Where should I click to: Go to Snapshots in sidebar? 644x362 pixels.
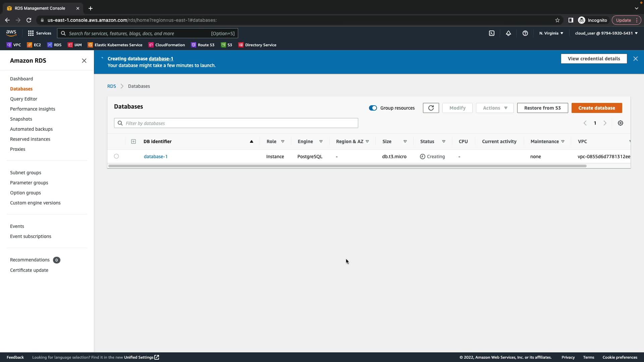[x=21, y=119]
